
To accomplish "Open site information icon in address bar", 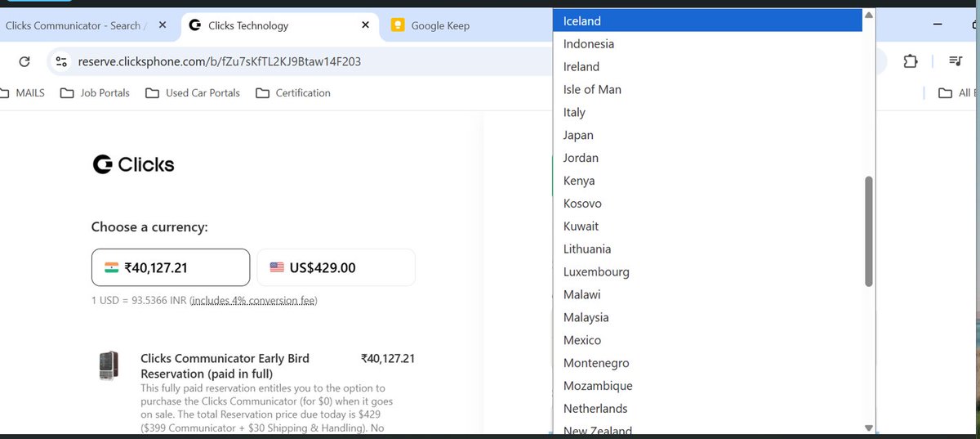I will click(61, 61).
